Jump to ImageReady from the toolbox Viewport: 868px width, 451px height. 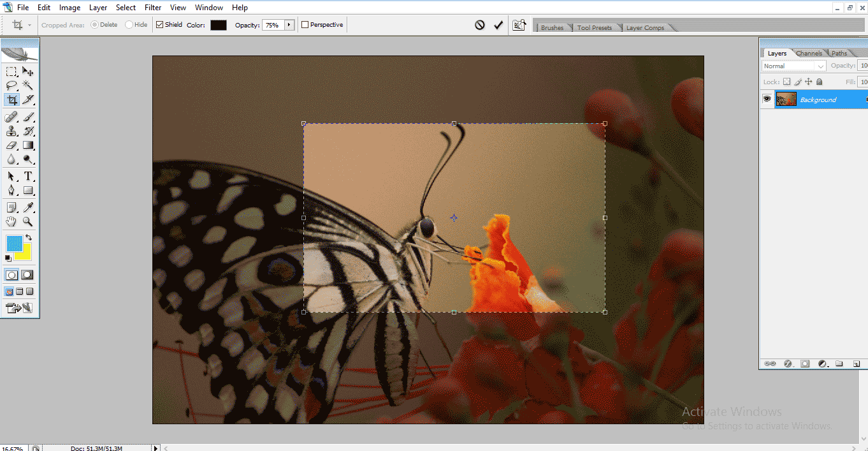click(19, 308)
